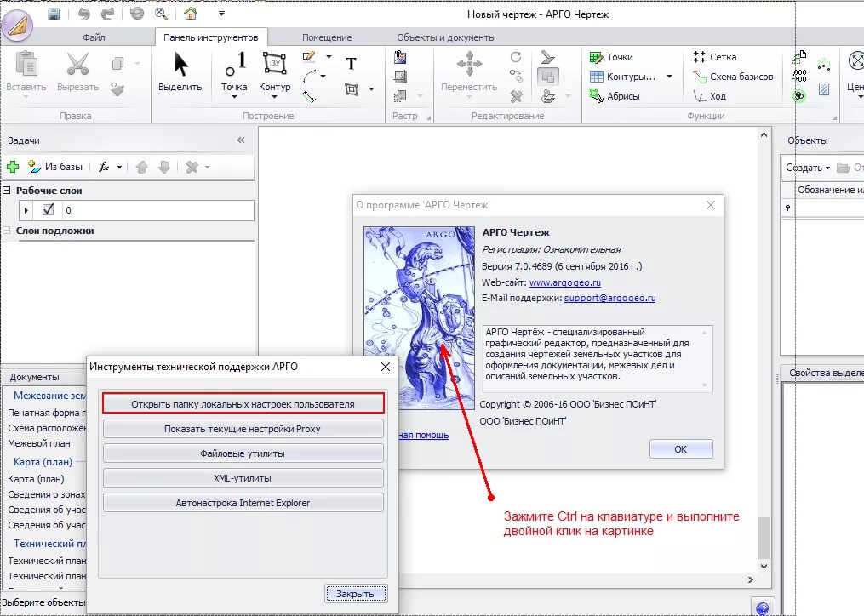Expand the layer 0 row arrow
The width and height of the screenshot is (864, 616).
coord(26,210)
